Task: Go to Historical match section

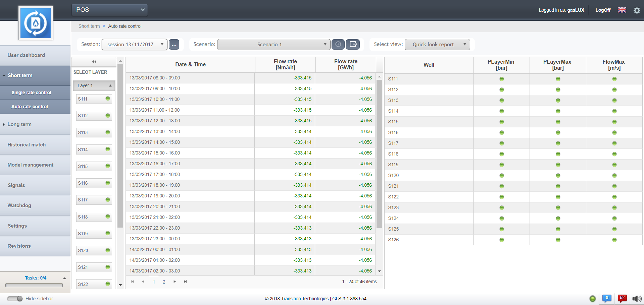Action: pos(27,145)
